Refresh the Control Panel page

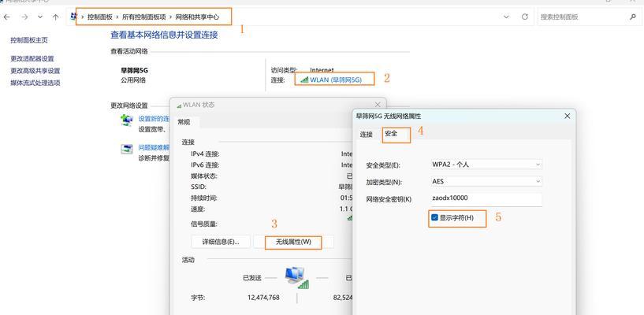[x=524, y=17]
